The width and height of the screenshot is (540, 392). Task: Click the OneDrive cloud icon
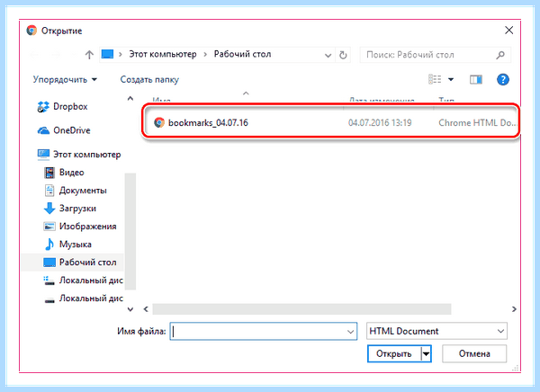[43, 130]
